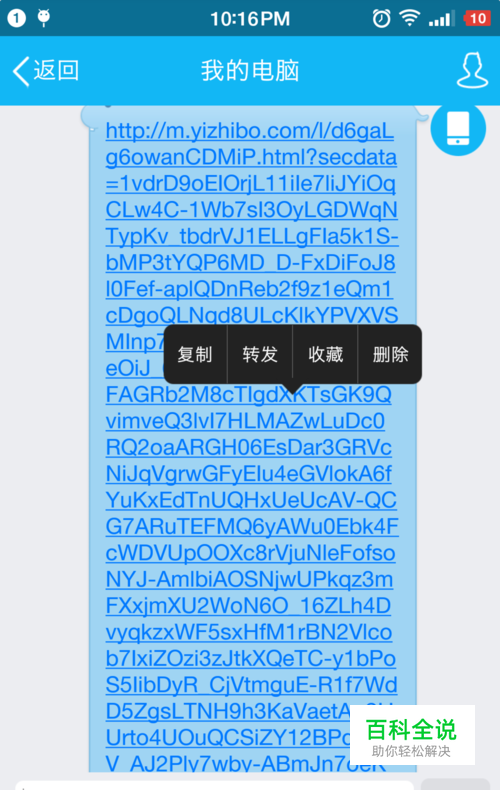Screen dimensions: 500x790
Task: Tap the battery indicator showing 10
Action: click(x=477, y=19)
